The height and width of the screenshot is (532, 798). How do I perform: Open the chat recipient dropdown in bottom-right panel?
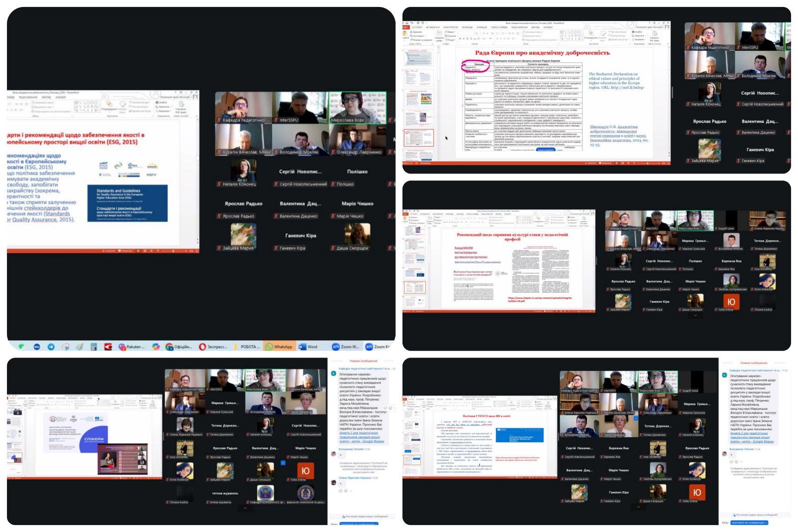tap(749, 523)
